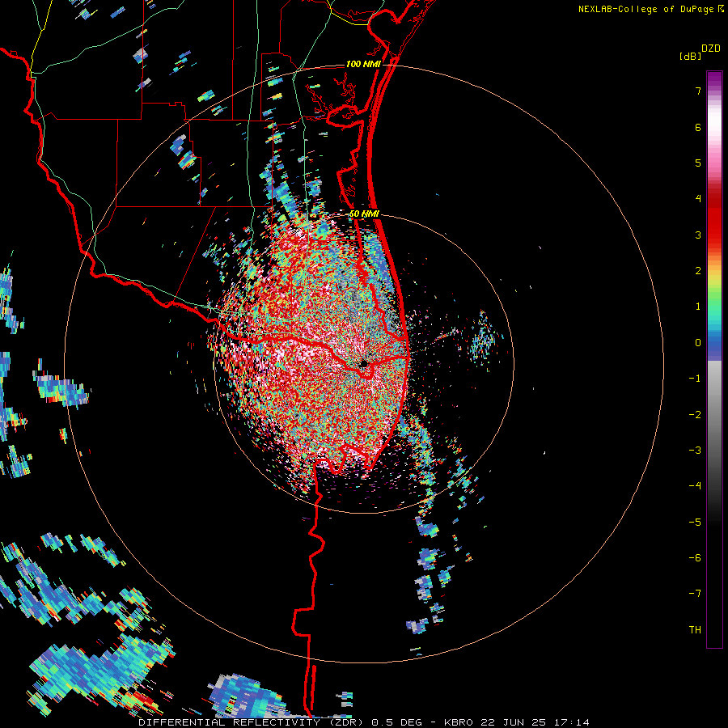Click the black radar site dot at the map center
The width and height of the screenshot is (728, 728).
pyautogui.click(x=363, y=363)
